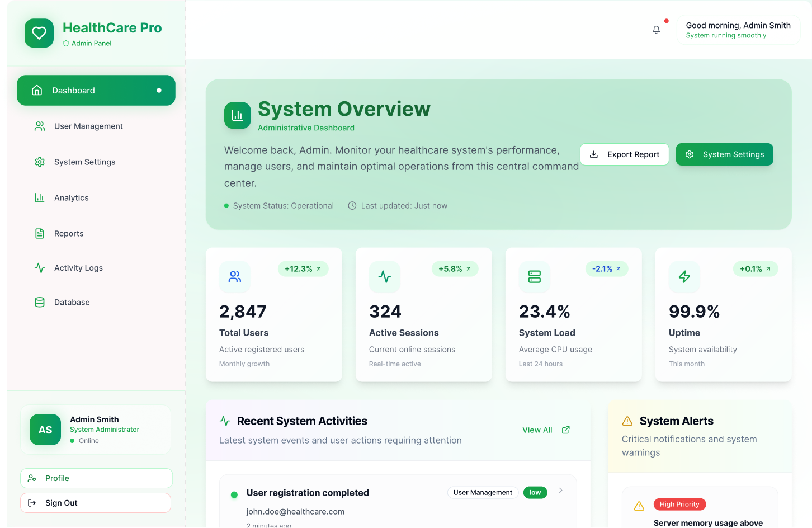The width and height of the screenshot is (812, 528).
Task: Click the HealthCare Pro heart logo
Action: pyautogui.click(x=39, y=33)
